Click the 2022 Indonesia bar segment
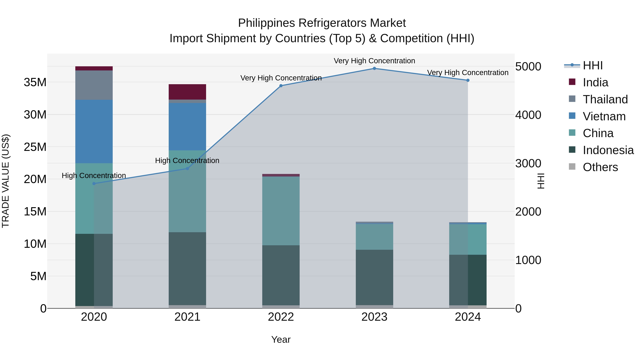The width and height of the screenshot is (644, 362). point(281,275)
